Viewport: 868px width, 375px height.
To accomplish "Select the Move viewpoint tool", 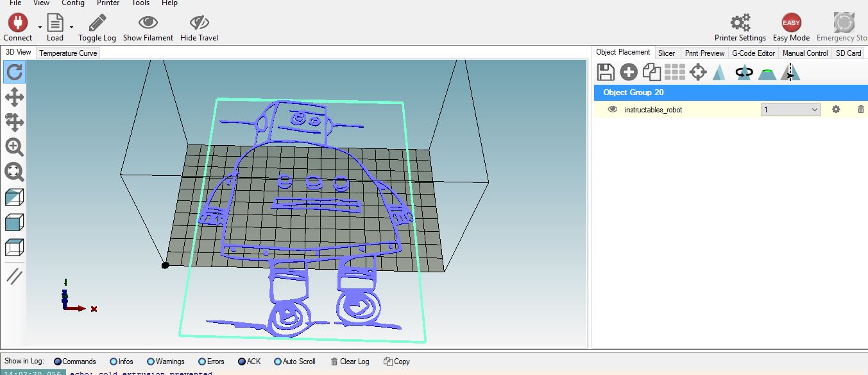I will (x=14, y=98).
